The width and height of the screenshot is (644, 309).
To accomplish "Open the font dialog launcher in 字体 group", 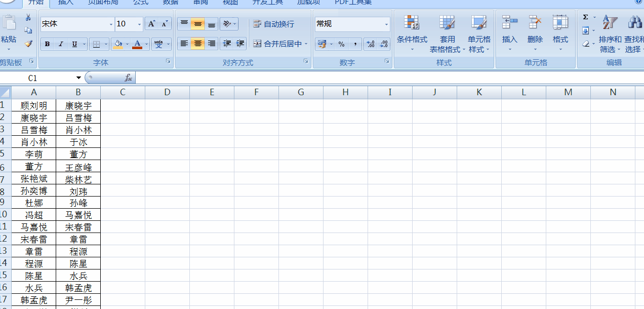I will [x=168, y=61].
